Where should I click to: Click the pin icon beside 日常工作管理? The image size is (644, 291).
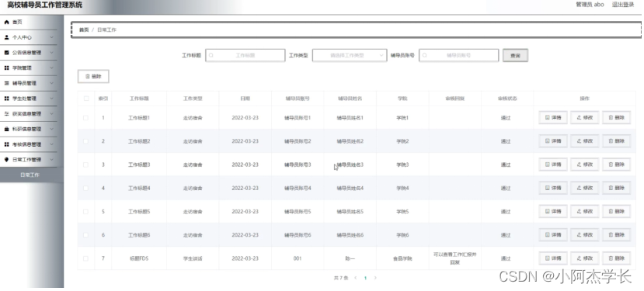pos(6,160)
